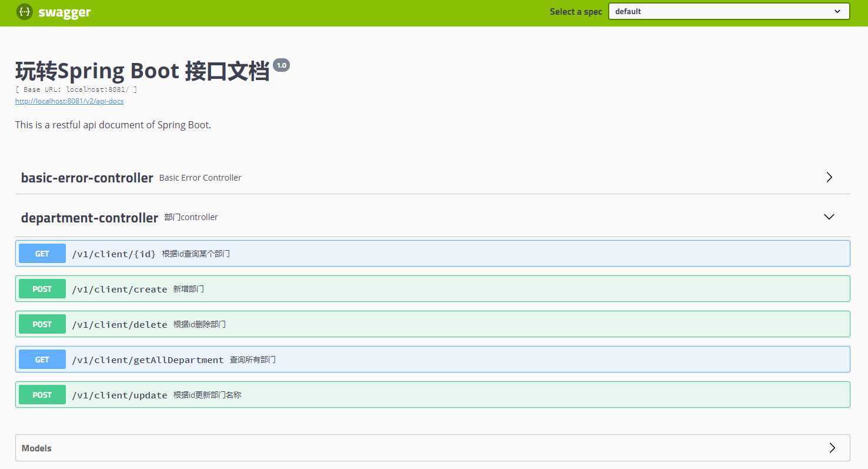The height and width of the screenshot is (469, 868).
Task: Click POST button for /v1/client/update
Action: (42, 395)
